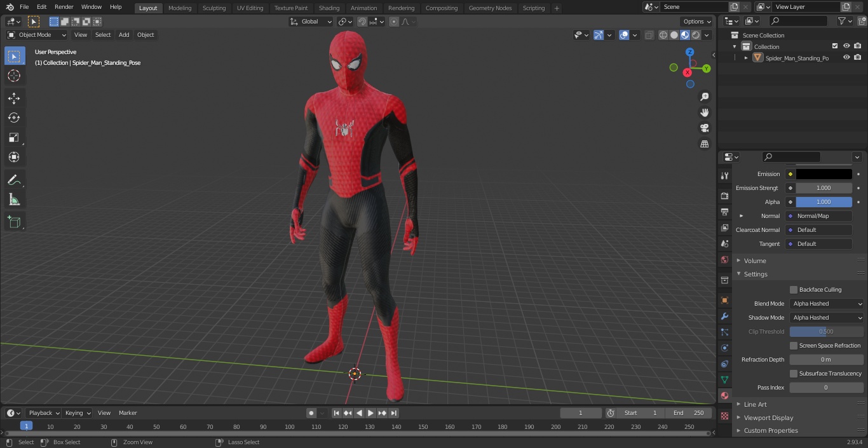Play the animation forward
This screenshot has width=868, height=448.
(370, 413)
